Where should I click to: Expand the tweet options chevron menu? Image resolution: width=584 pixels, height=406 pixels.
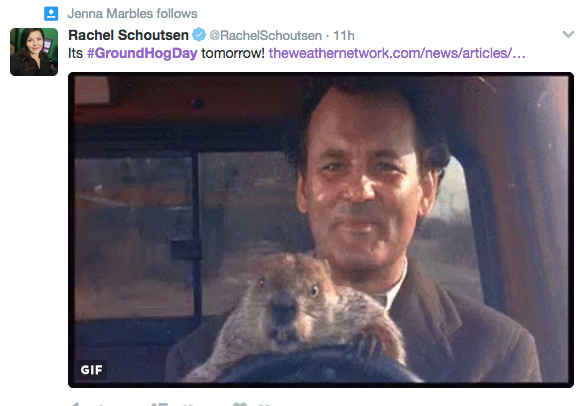(568, 35)
